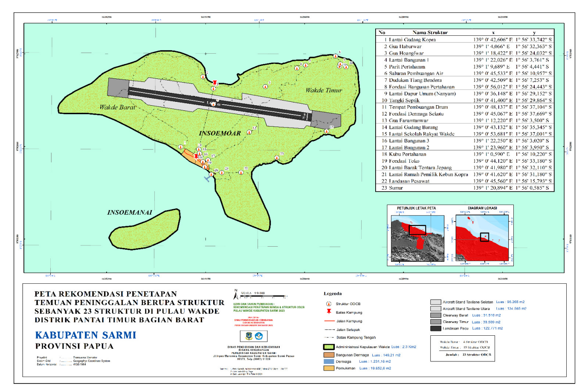
Task: Click the INSOEMANAI island label
Action: (x=130, y=212)
